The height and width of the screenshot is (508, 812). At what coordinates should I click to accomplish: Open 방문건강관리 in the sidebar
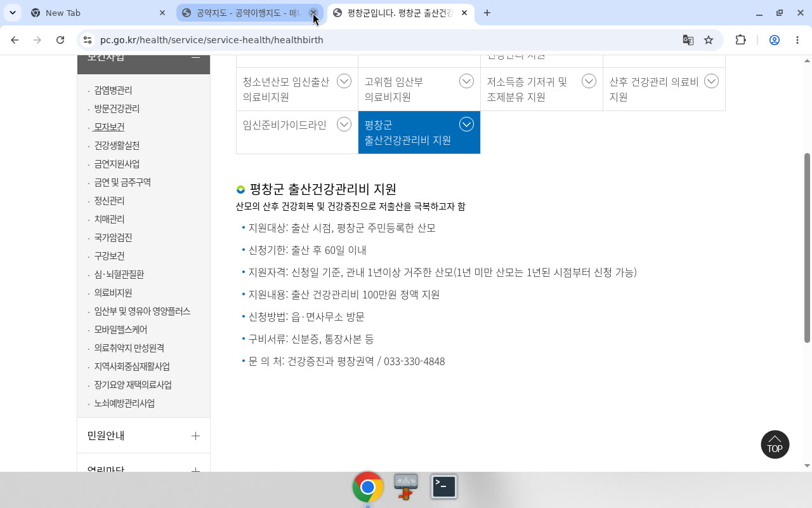(117, 109)
